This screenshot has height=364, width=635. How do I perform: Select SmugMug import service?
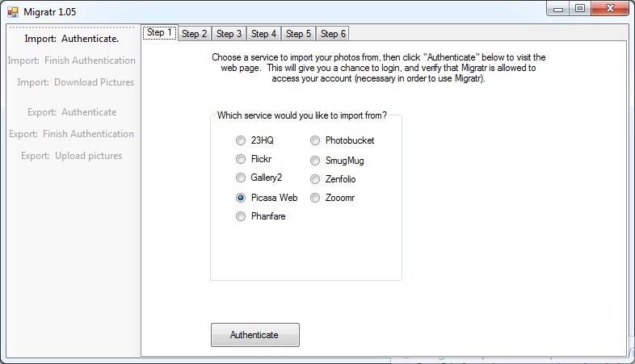pyautogui.click(x=315, y=160)
